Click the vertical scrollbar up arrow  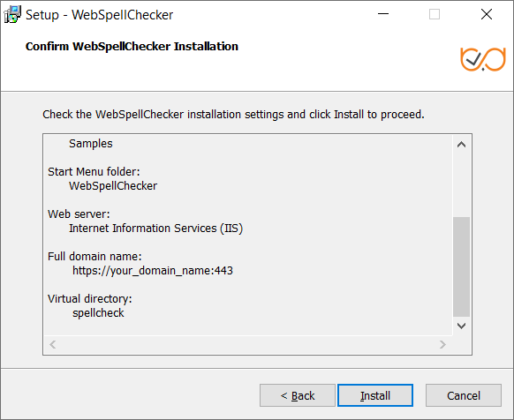coord(461,145)
